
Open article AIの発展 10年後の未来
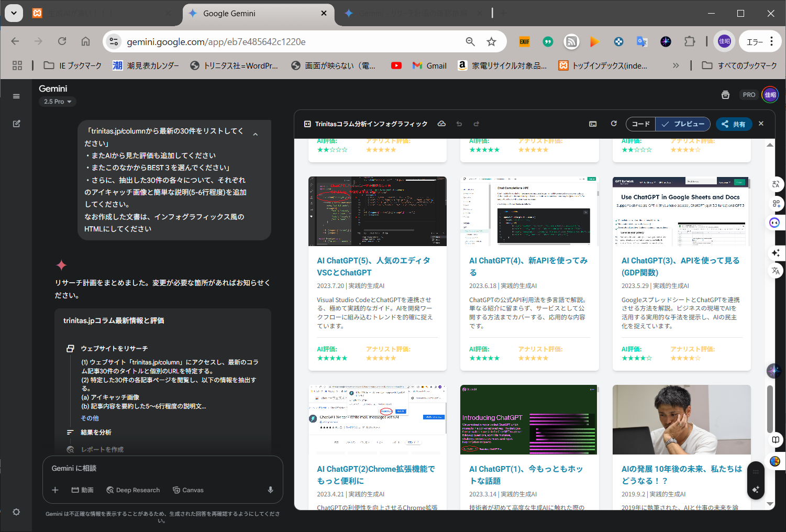pyautogui.click(x=681, y=475)
